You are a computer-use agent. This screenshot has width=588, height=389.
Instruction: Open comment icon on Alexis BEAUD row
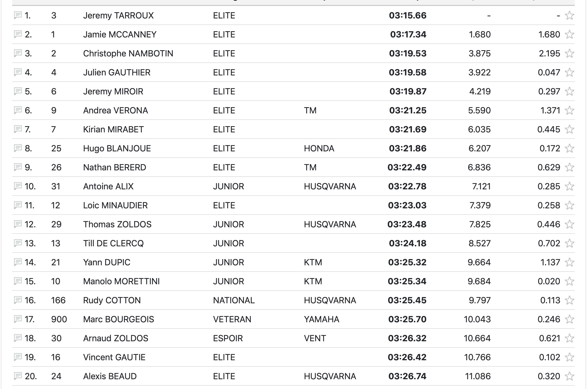18,376
